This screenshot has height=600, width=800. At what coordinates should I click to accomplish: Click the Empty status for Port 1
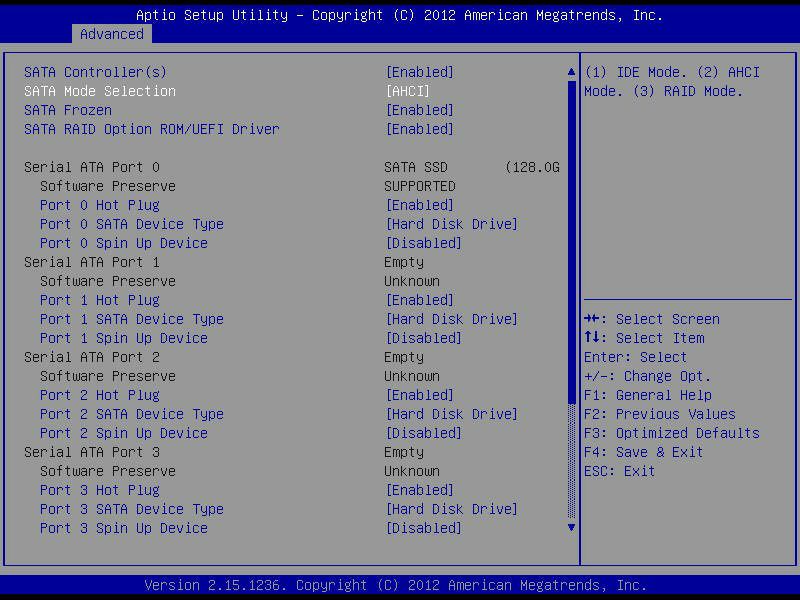pyautogui.click(x=404, y=262)
